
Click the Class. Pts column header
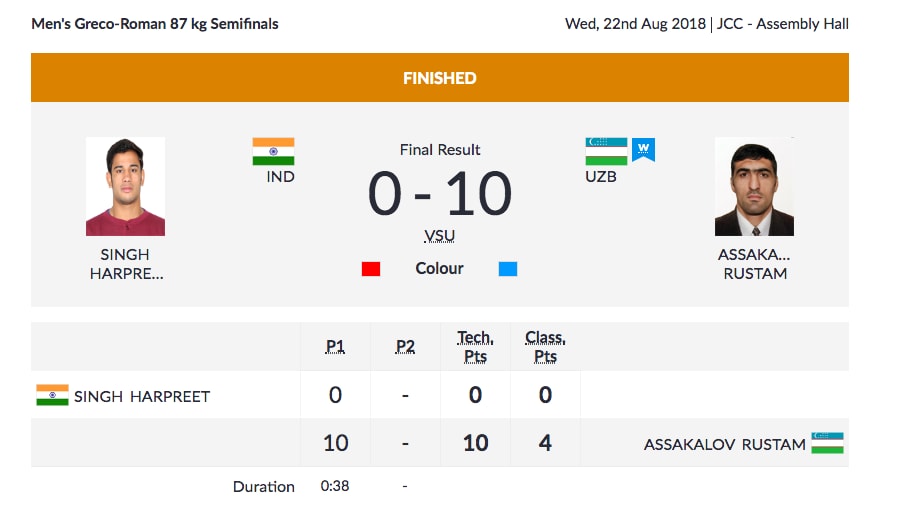(545, 347)
